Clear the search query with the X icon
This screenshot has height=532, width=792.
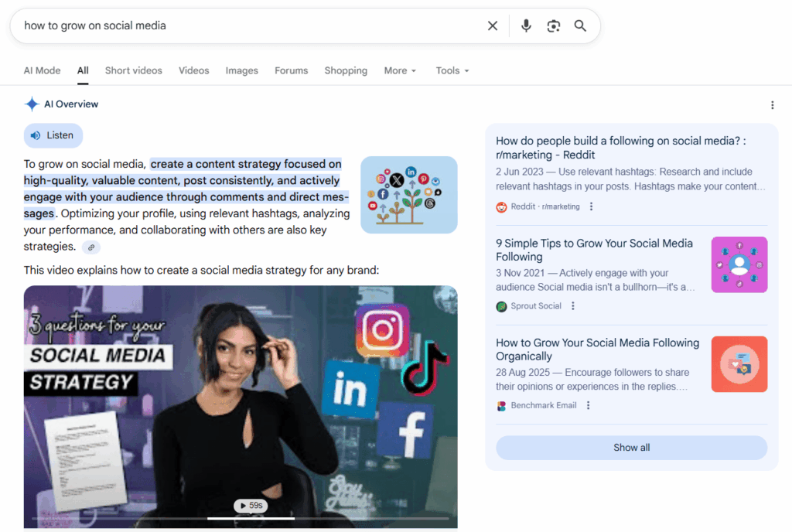pos(493,26)
